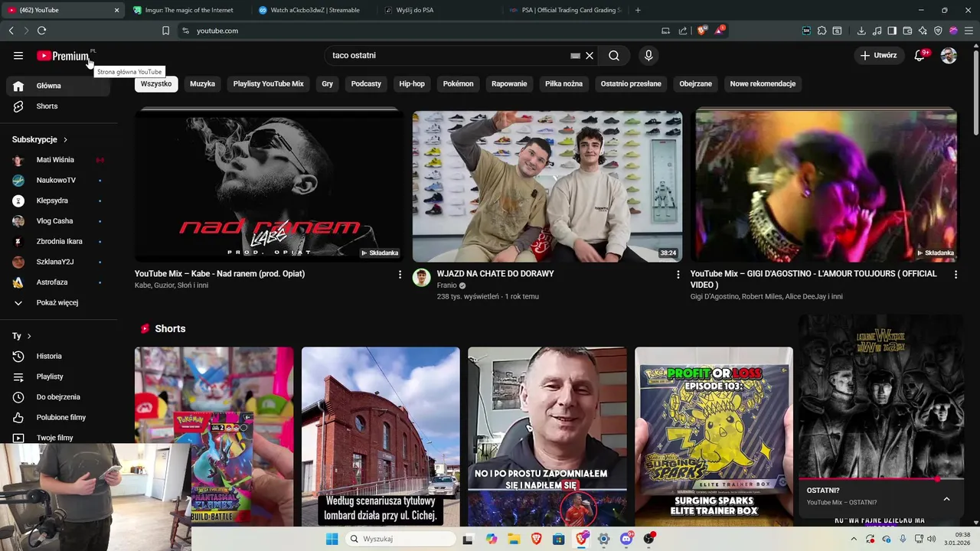Expand subscriptions with Pokaż więcej
Image resolution: width=980 pixels, height=551 pixels.
(58, 303)
